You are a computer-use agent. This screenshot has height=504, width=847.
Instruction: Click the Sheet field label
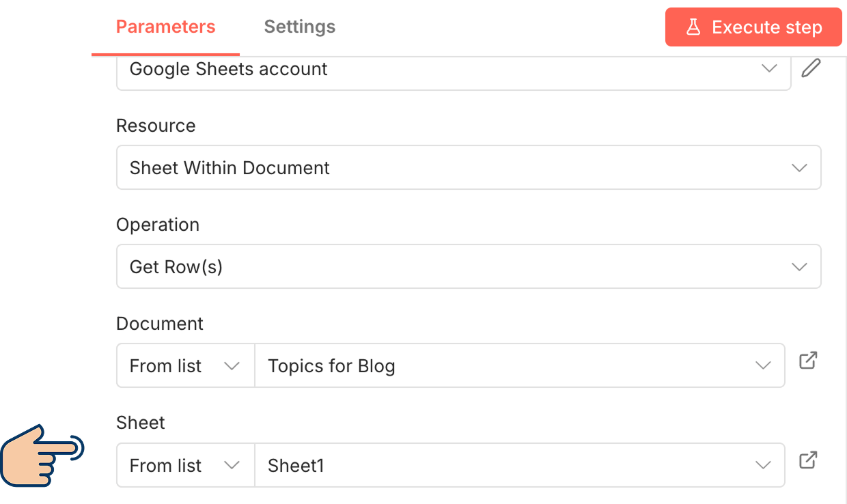tap(141, 423)
